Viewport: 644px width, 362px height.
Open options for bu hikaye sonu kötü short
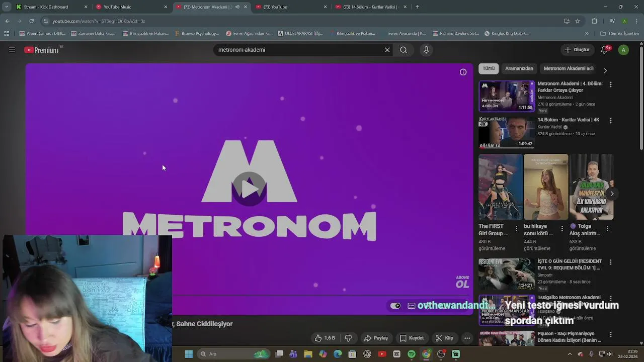click(561, 229)
